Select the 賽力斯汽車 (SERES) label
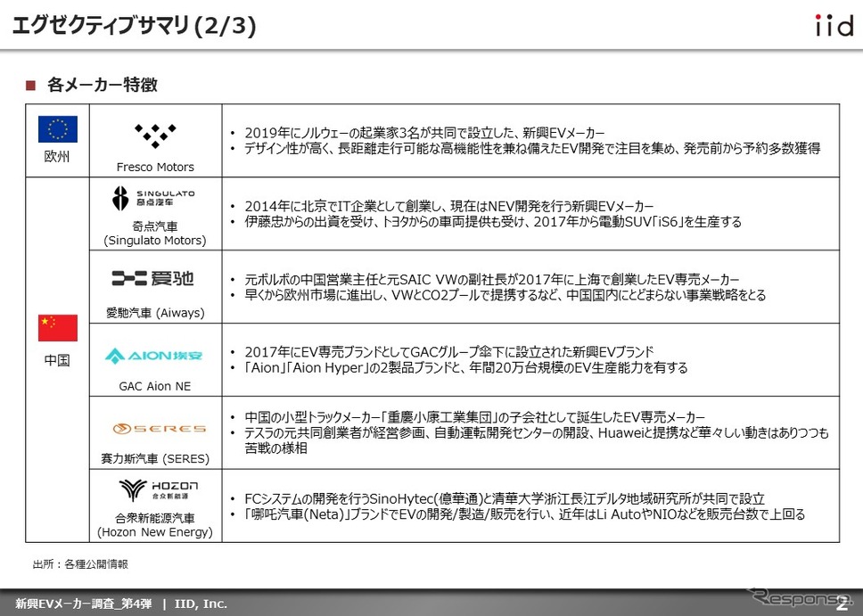 [155, 458]
